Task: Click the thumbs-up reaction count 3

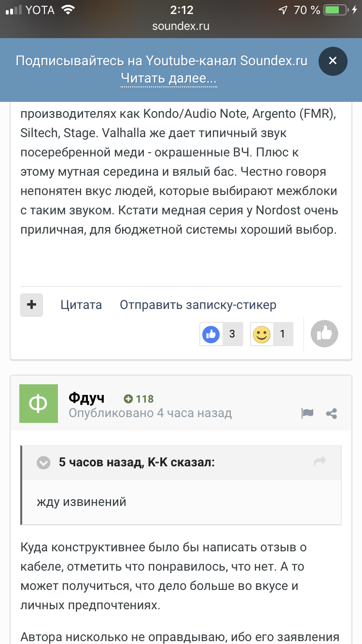Action: 232,334
